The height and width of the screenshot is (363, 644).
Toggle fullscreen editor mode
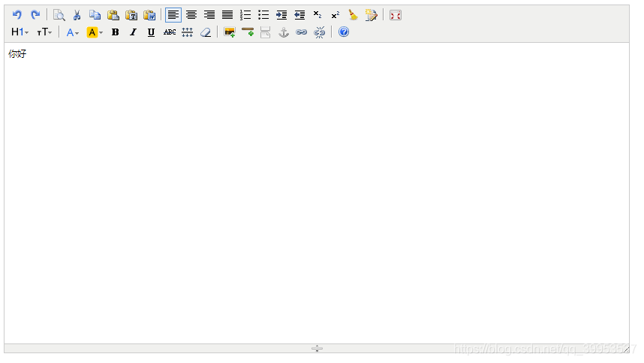396,15
